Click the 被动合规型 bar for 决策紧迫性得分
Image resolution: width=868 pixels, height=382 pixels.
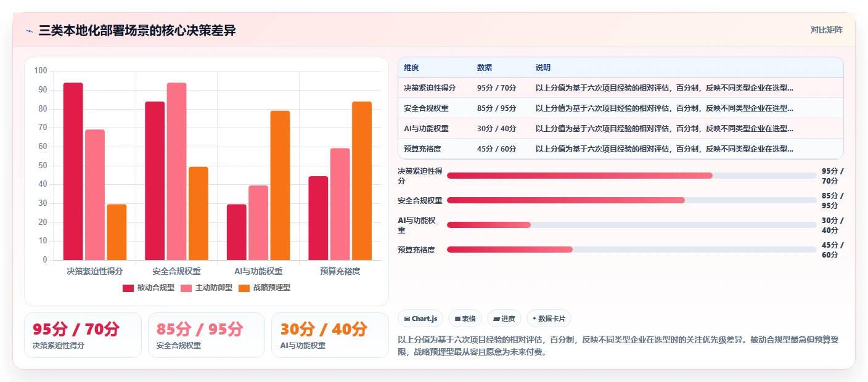pyautogui.click(x=73, y=171)
